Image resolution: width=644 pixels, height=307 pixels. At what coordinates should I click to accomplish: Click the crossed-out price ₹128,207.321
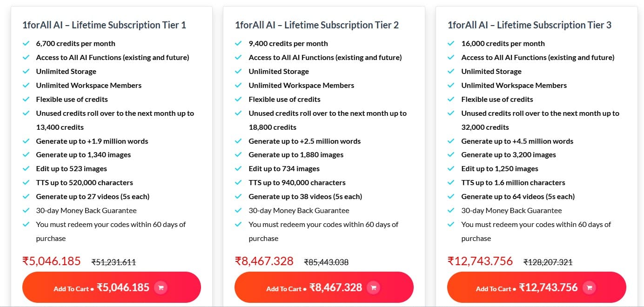pyautogui.click(x=548, y=262)
